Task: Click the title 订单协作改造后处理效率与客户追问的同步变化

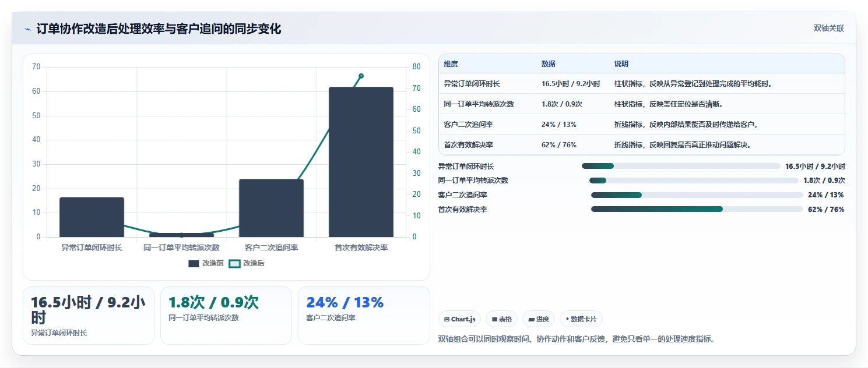Action: point(159,29)
